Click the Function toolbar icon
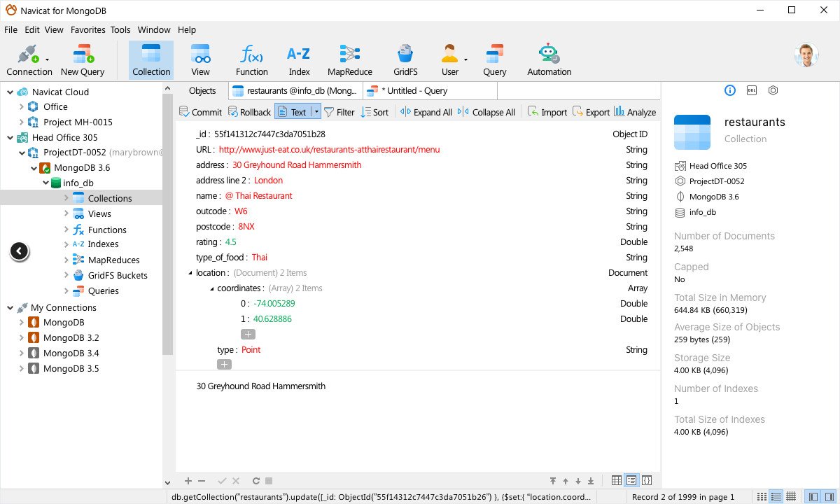840x504 pixels. point(251,59)
